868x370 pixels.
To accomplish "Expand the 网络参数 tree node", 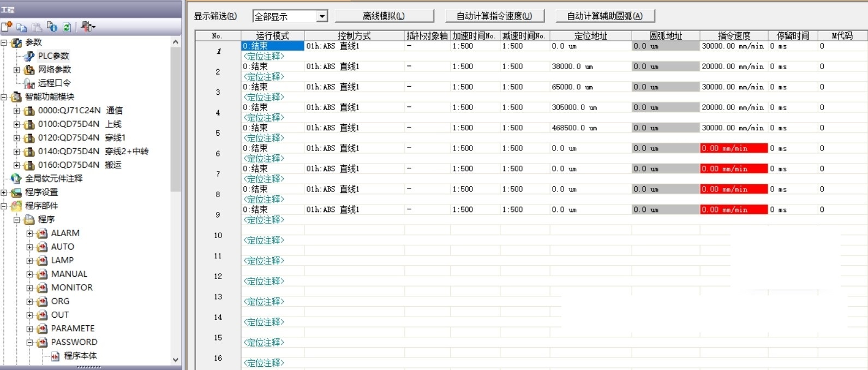I will point(17,70).
